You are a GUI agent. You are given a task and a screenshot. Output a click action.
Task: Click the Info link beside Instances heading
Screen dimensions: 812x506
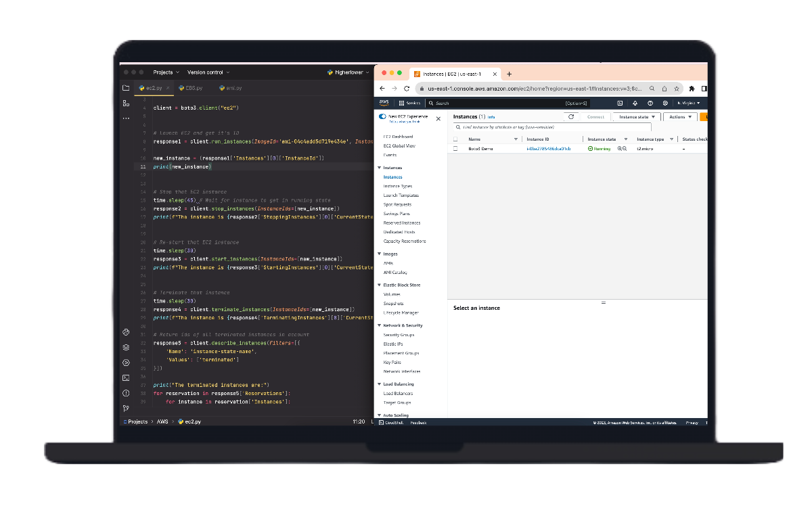(x=491, y=117)
